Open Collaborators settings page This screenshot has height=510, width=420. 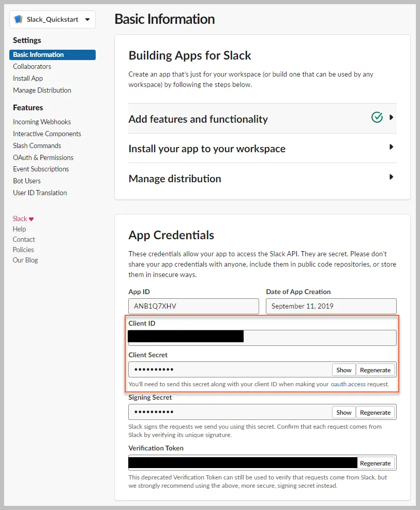32,66
